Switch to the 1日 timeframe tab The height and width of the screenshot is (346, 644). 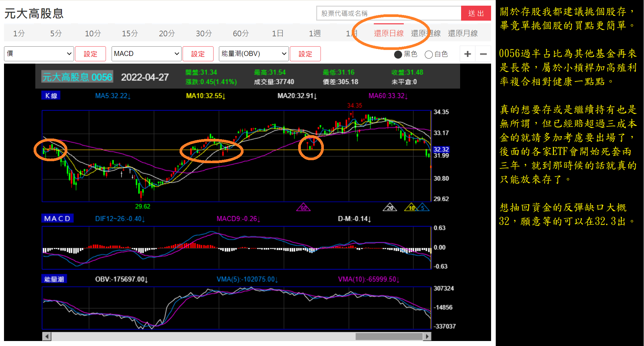(278, 33)
